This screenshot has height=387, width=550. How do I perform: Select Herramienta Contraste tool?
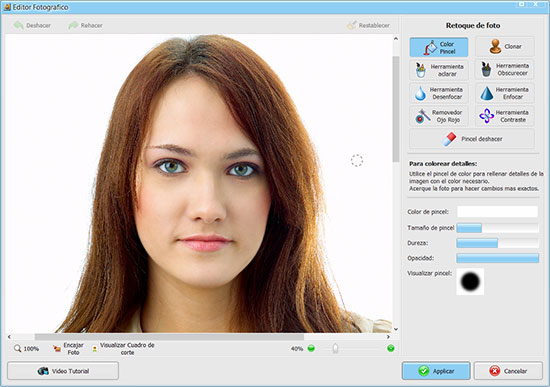(x=505, y=116)
